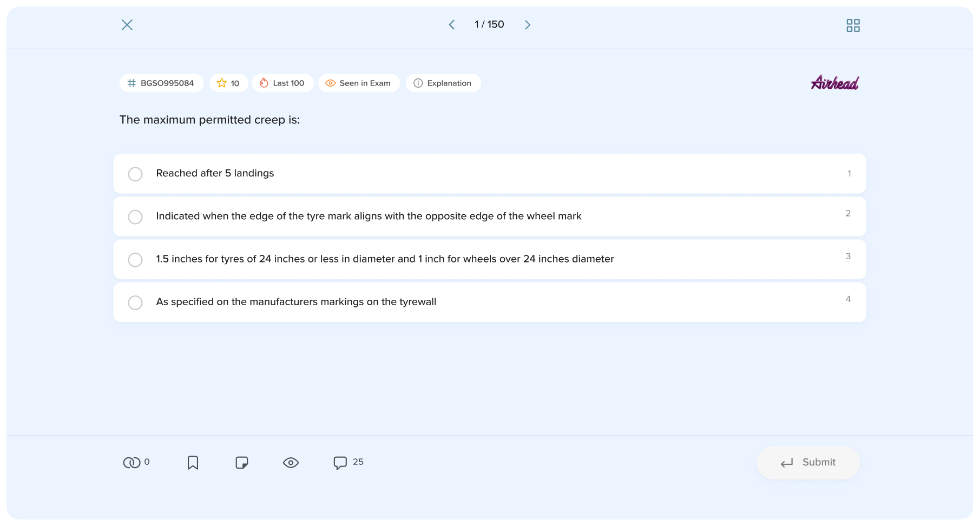This screenshot has width=980, height=526.
Task: Go to the previous question arrow
Action: tap(452, 25)
